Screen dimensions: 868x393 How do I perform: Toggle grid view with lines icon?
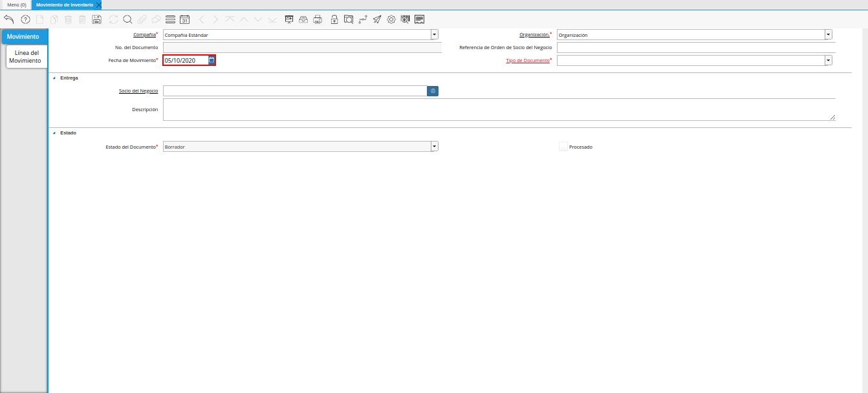pyautogui.click(x=170, y=19)
